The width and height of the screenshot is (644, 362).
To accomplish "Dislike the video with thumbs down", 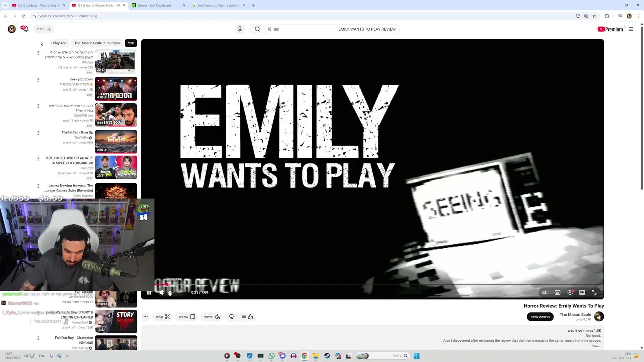I will coord(232,317).
